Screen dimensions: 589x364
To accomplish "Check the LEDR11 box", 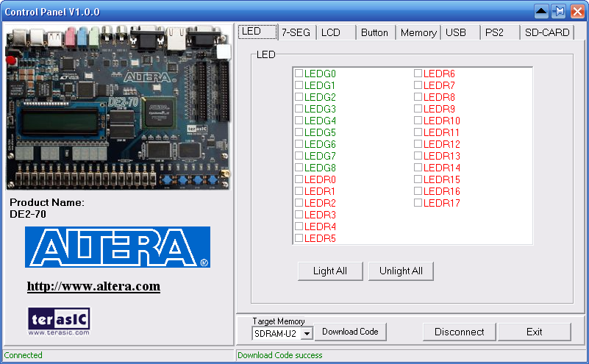I will (x=418, y=132).
